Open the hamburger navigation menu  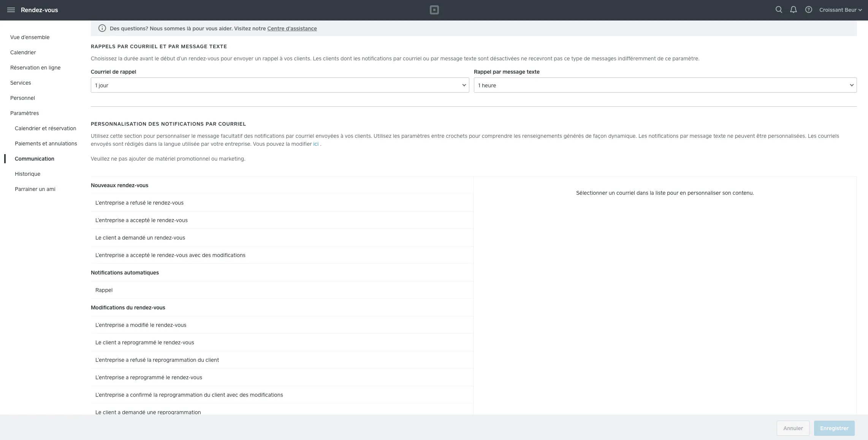point(11,10)
